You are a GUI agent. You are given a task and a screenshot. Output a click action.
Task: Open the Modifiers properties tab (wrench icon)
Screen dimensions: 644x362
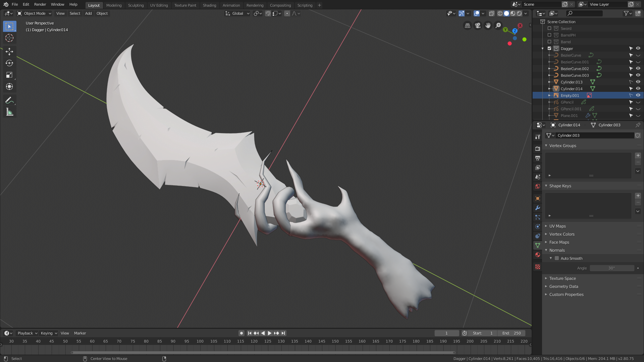click(x=538, y=208)
